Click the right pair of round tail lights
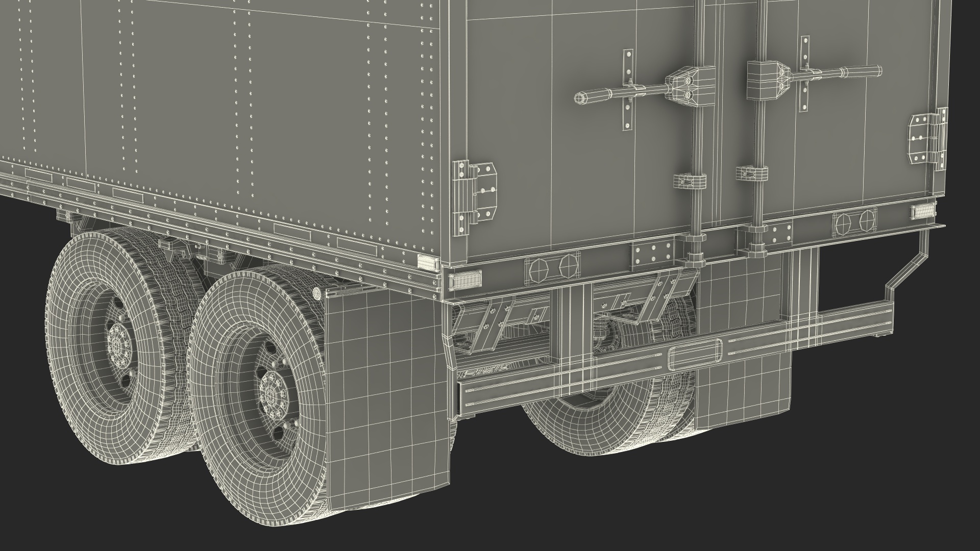 point(855,222)
